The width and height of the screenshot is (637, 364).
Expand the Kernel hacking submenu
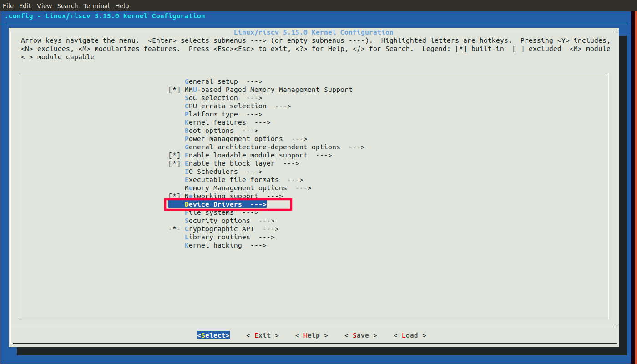coord(225,245)
